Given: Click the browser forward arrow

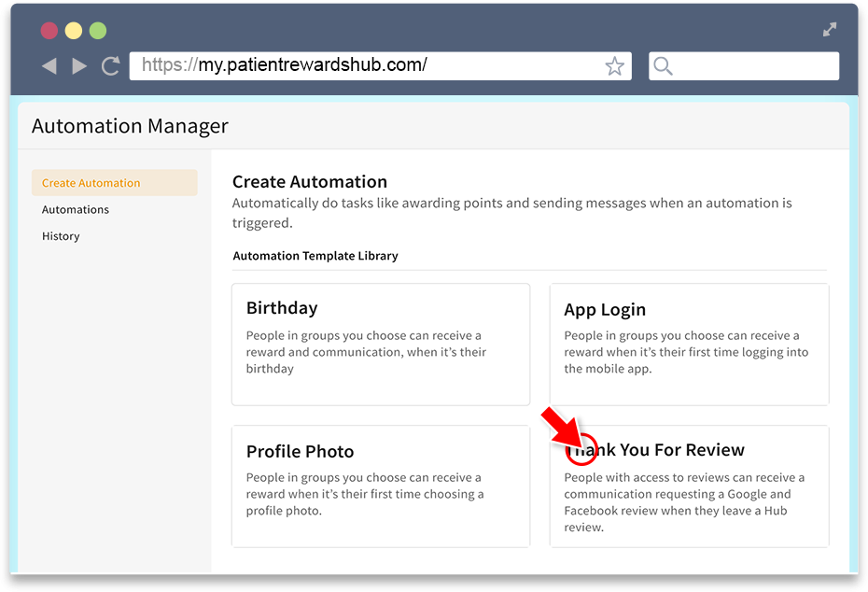Looking at the screenshot, I should pyautogui.click(x=79, y=66).
